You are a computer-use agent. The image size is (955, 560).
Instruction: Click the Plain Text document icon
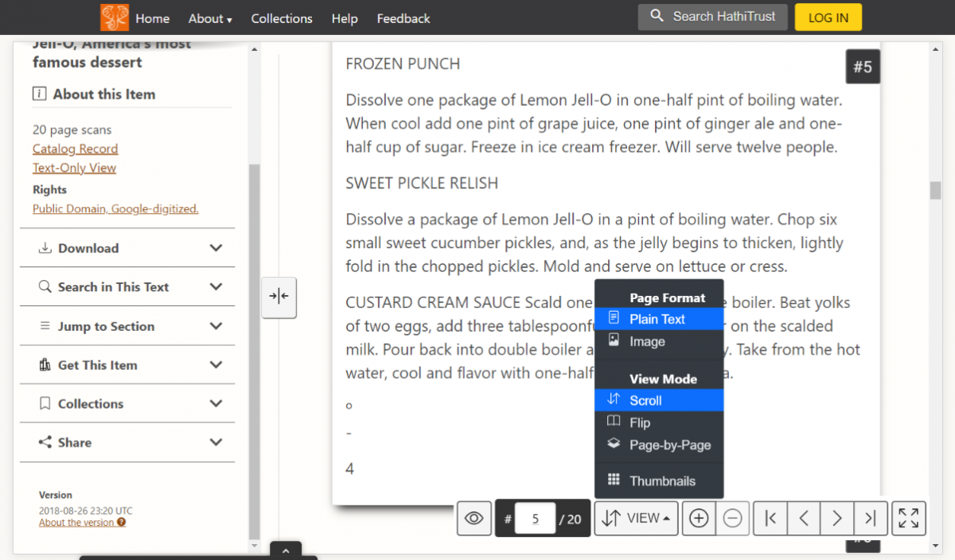pyautogui.click(x=614, y=318)
